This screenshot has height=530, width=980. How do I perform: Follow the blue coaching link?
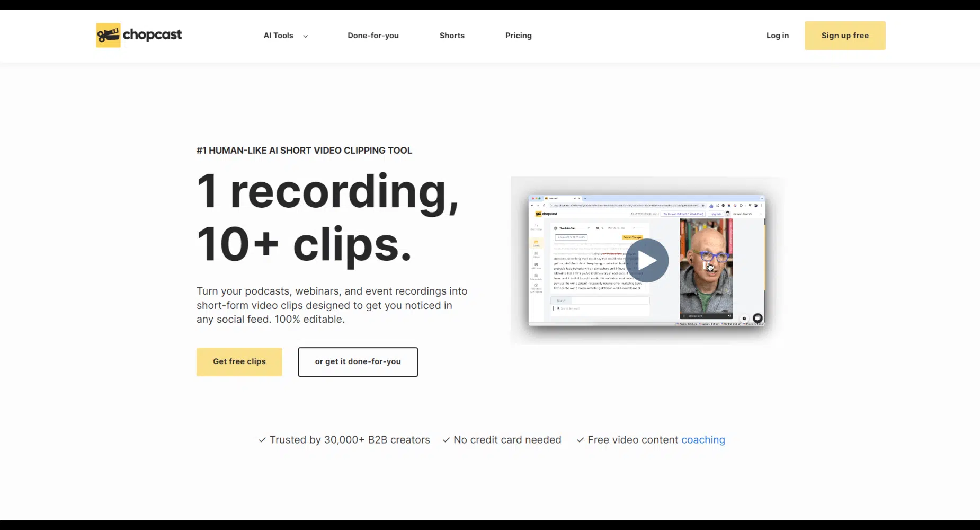click(703, 440)
